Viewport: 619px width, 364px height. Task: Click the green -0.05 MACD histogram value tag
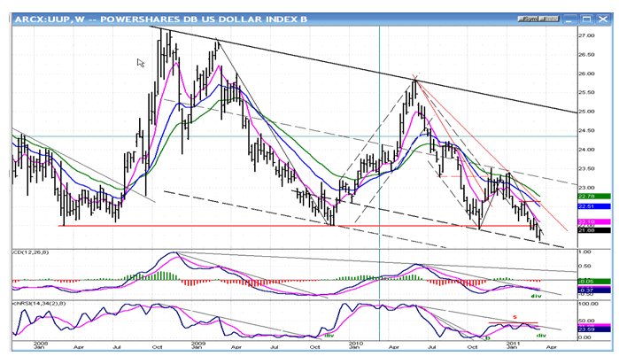tap(593, 282)
